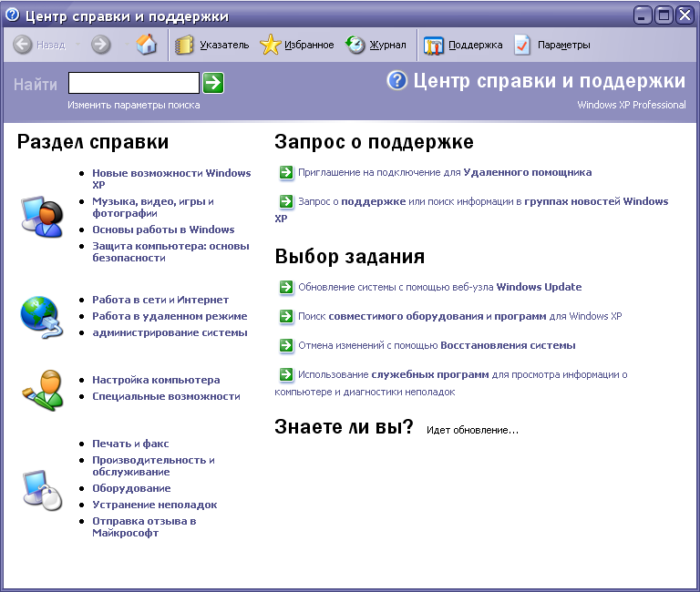Open Специальные возможности topic
The image size is (700, 592).
[x=166, y=396]
